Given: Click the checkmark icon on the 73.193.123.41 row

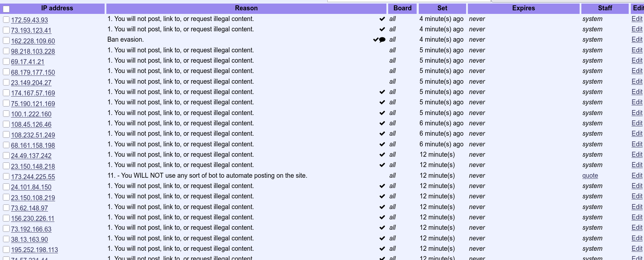Looking at the screenshot, I should coord(382,29).
